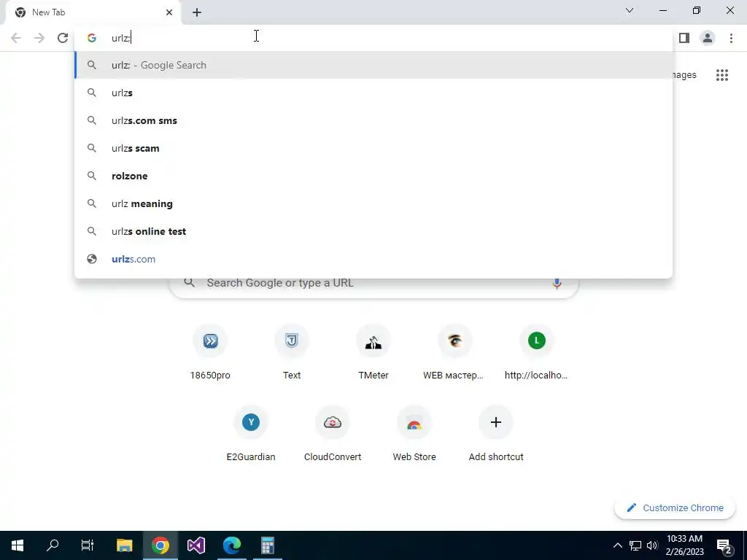This screenshot has height=560, width=747.
Task: Open the Web Store shortcut
Action: [414, 435]
